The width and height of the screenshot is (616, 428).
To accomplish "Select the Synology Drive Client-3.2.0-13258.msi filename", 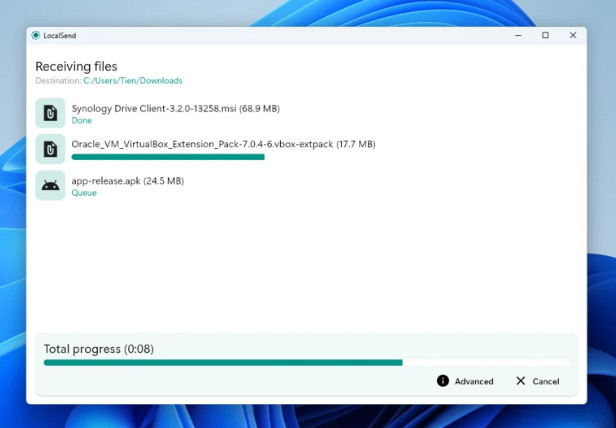I will [x=176, y=108].
